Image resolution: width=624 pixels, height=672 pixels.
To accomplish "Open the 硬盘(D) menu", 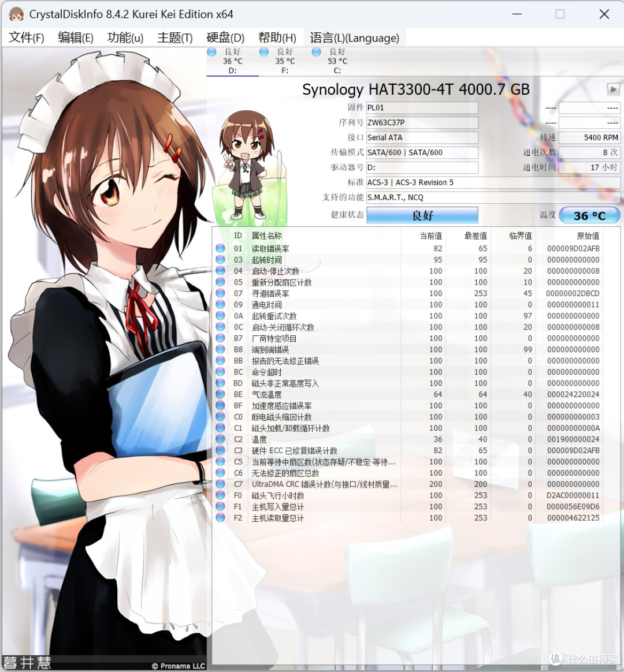I will (x=225, y=38).
